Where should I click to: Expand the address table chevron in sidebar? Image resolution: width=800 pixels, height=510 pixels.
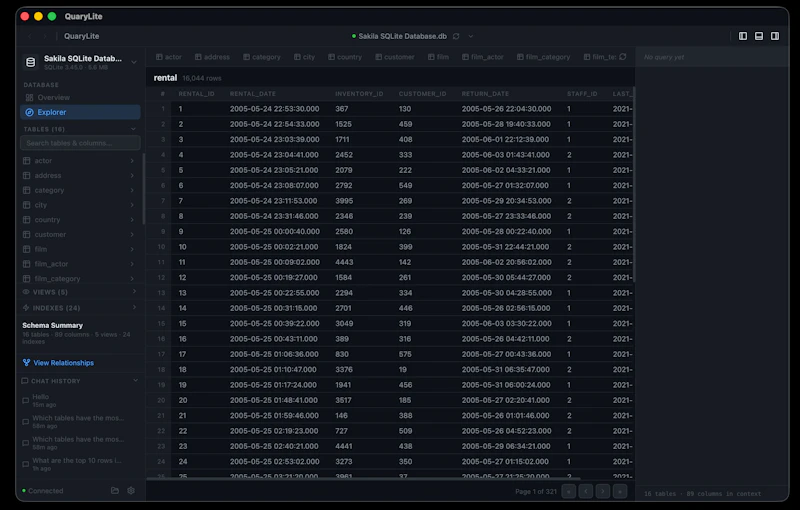[x=132, y=175]
